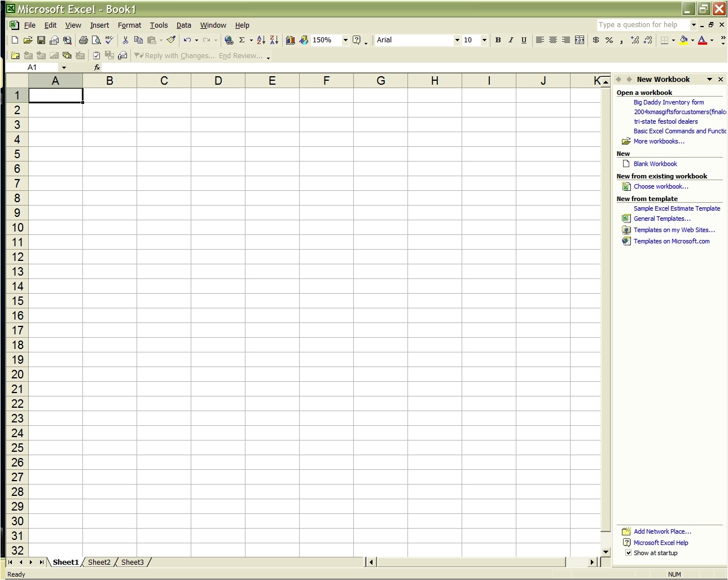Run the Spelling check icon
Viewport: 728px width, 580px height.
[x=109, y=40]
